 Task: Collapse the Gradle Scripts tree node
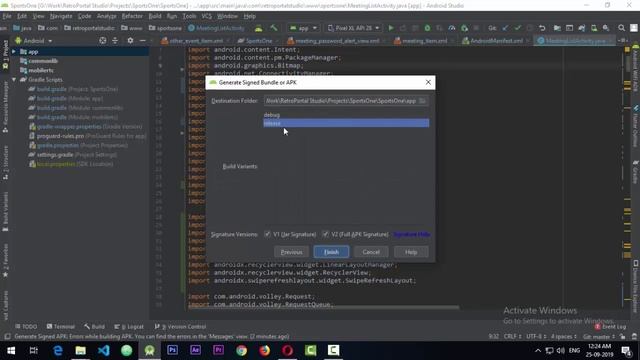click(x=14, y=80)
